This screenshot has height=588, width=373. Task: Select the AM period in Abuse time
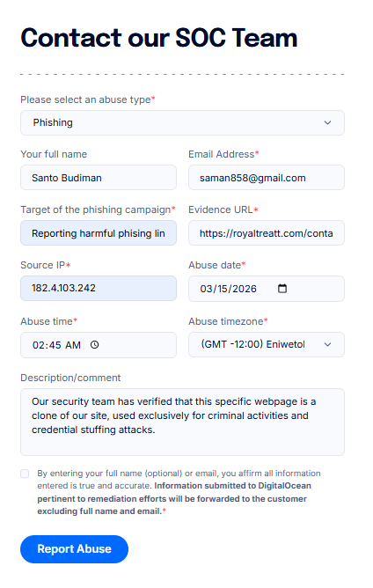pos(73,345)
